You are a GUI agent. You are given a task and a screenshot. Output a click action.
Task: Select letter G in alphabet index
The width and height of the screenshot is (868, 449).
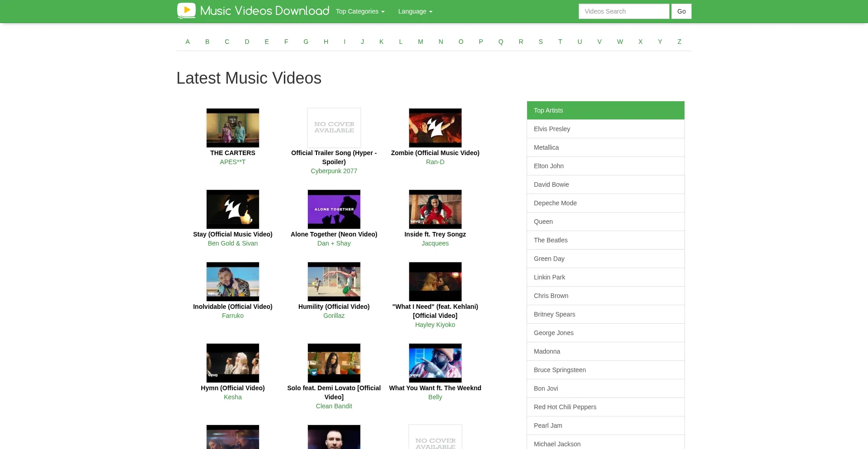(x=306, y=42)
